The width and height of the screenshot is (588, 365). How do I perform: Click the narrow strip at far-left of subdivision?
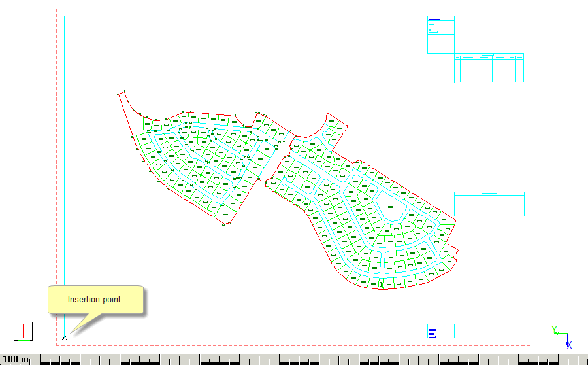pyautogui.click(x=127, y=114)
